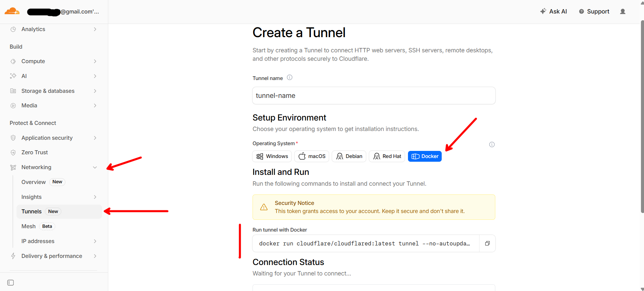Expand Delivery & performance chevron

[x=95, y=256]
